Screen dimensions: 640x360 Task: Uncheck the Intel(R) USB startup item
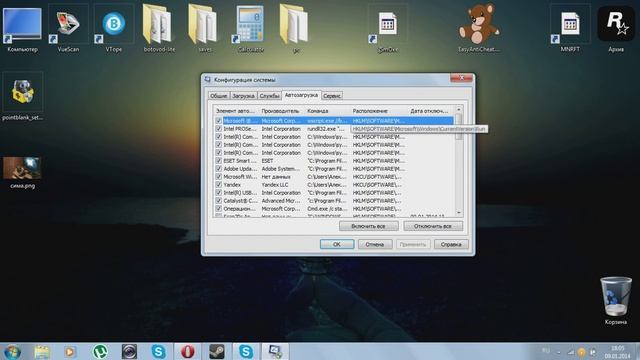[x=218, y=192]
